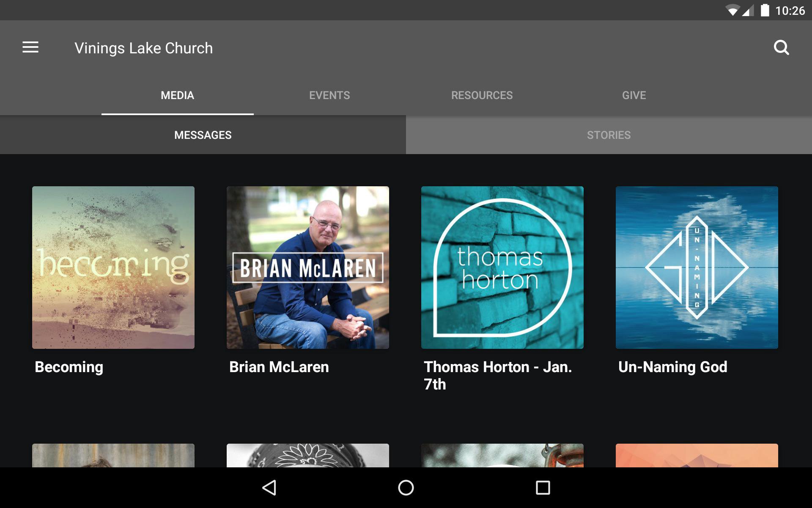812x508 pixels.
Task: Click the Thomas Horton - Jan. 7th title
Action: [497, 375]
